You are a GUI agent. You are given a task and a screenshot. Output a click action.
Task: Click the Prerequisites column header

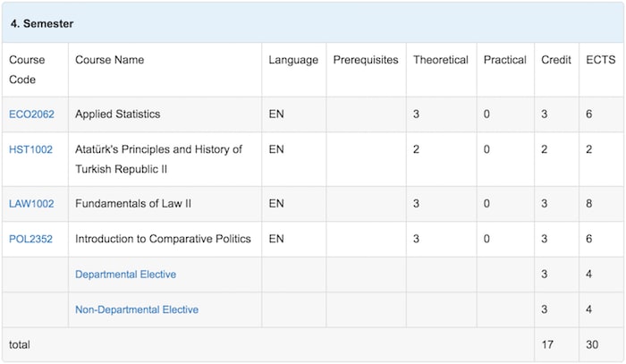[x=366, y=61]
